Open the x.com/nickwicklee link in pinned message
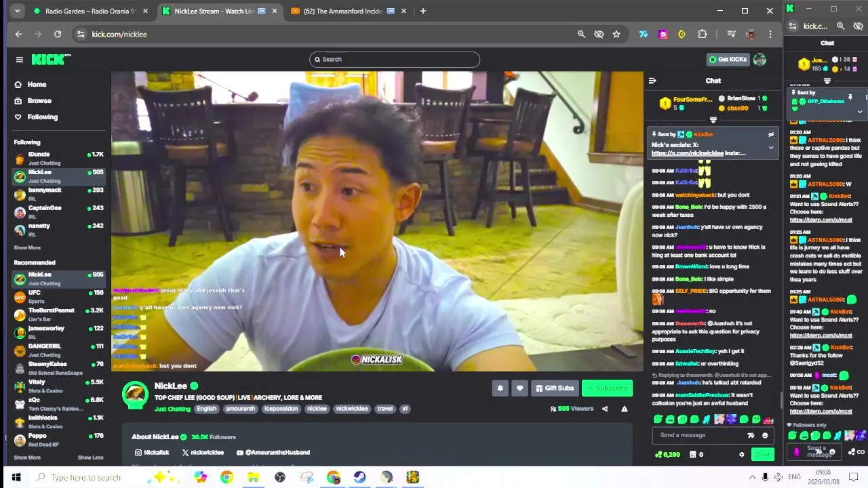Screen dimensions: 868x488 687,154
